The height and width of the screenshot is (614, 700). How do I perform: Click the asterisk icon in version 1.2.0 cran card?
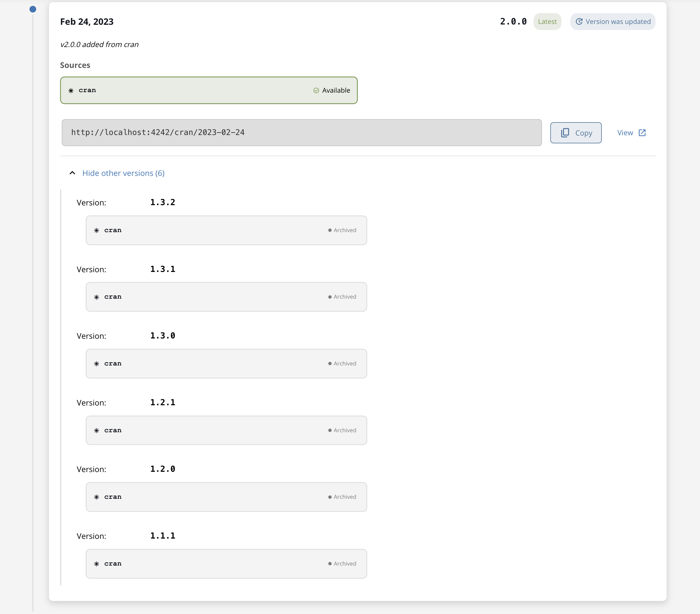(97, 497)
